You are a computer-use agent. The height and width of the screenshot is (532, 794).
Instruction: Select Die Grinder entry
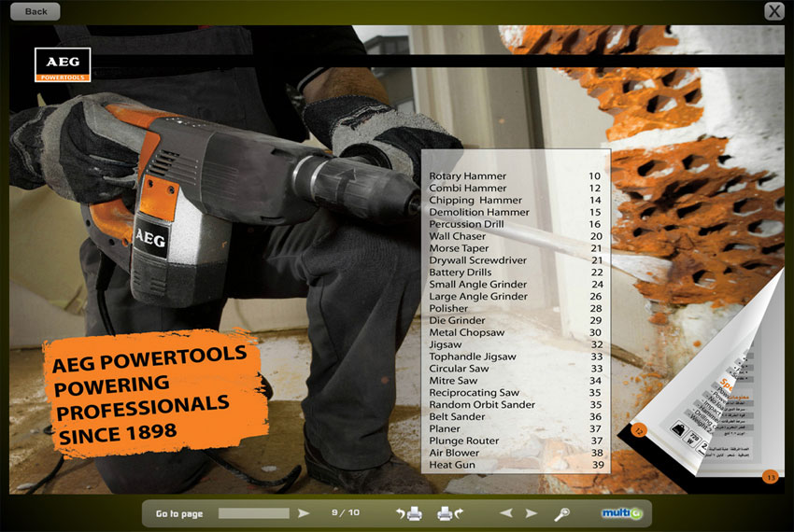click(515, 320)
